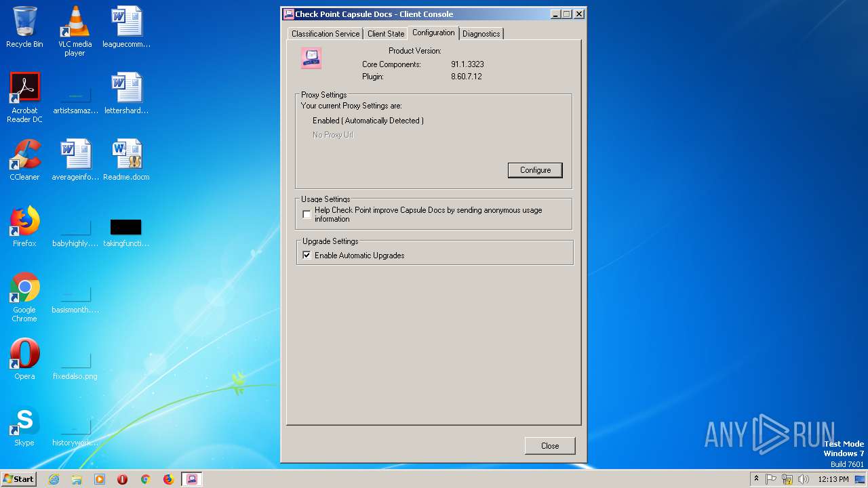Viewport: 868px width, 488px height.
Task: Click the network tray icon
Action: 787,479
